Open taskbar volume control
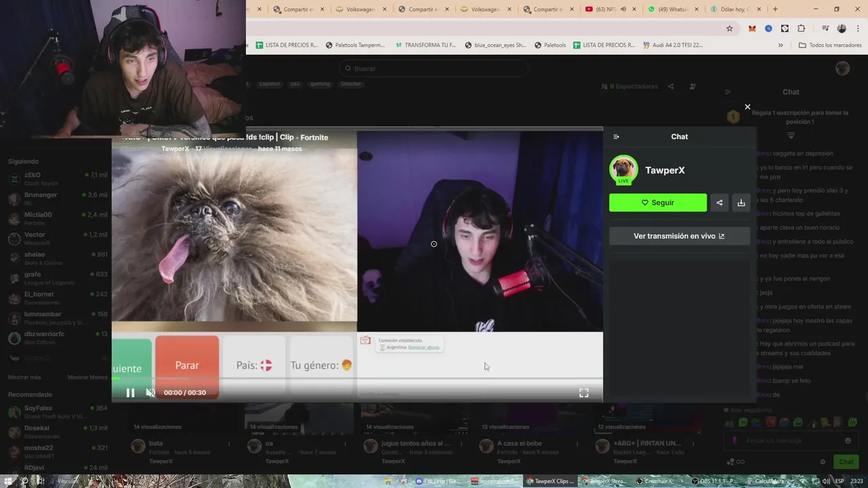The image size is (868, 488). click(x=827, y=481)
